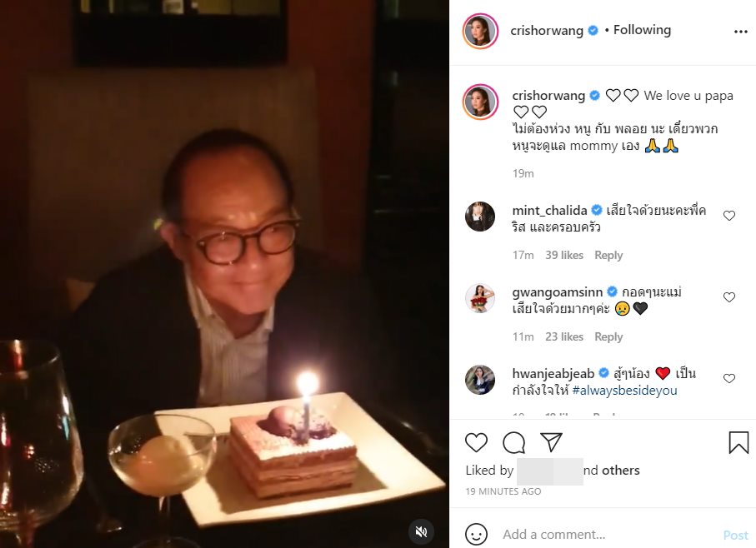This screenshot has height=548, width=756.
Task: Like gwangoamsinn's comment
Action: (x=729, y=297)
